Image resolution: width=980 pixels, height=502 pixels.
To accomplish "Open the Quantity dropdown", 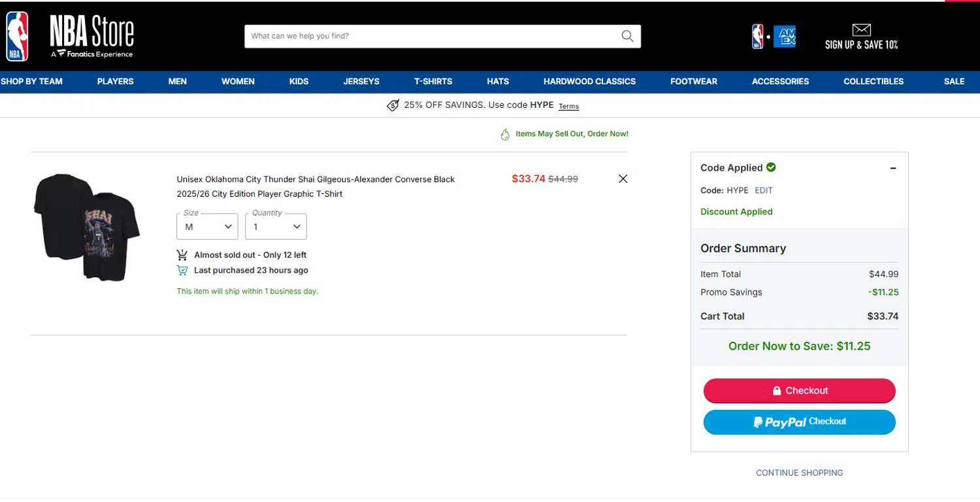I will tap(276, 226).
